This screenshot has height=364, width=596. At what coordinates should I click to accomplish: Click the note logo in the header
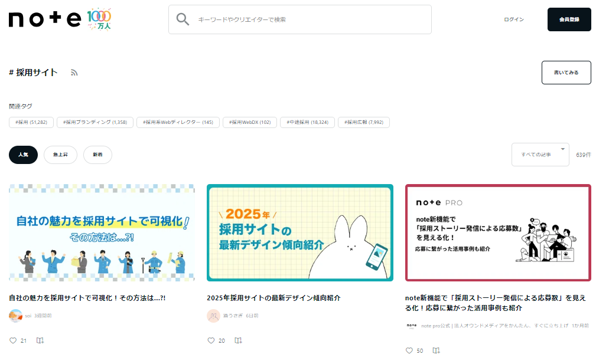(45, 19)
